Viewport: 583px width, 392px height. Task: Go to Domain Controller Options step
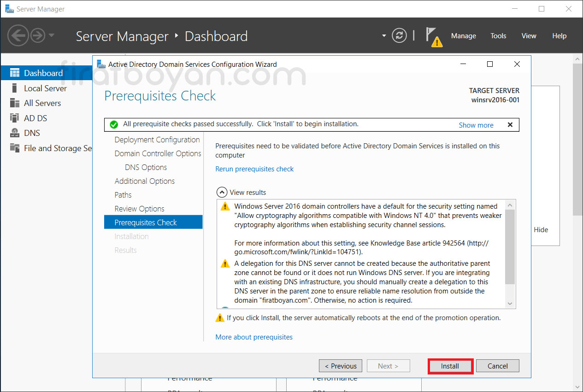[158, 153]
